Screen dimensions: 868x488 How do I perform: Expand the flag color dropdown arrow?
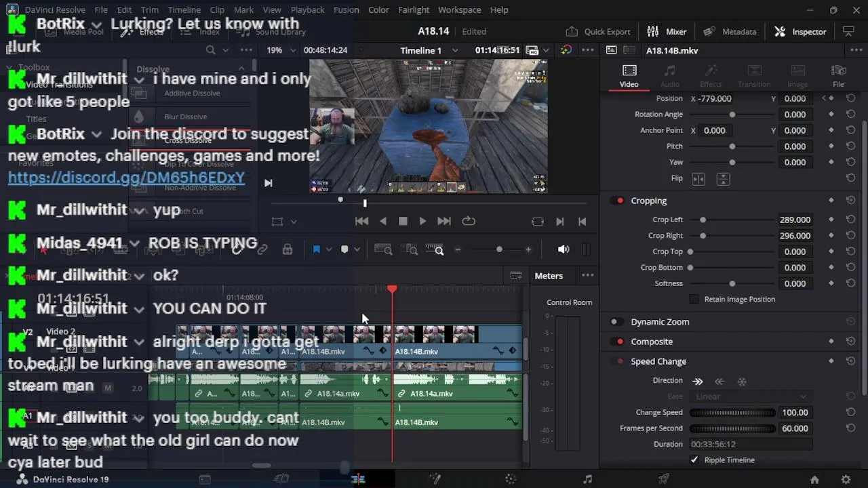[x=329, y=249]
